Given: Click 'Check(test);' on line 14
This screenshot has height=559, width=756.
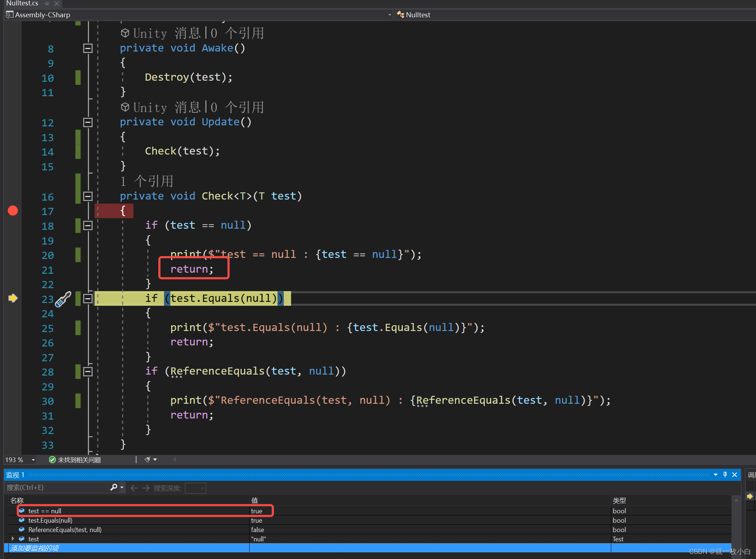Looking at the screenshot, I should (x=182, y=151).
